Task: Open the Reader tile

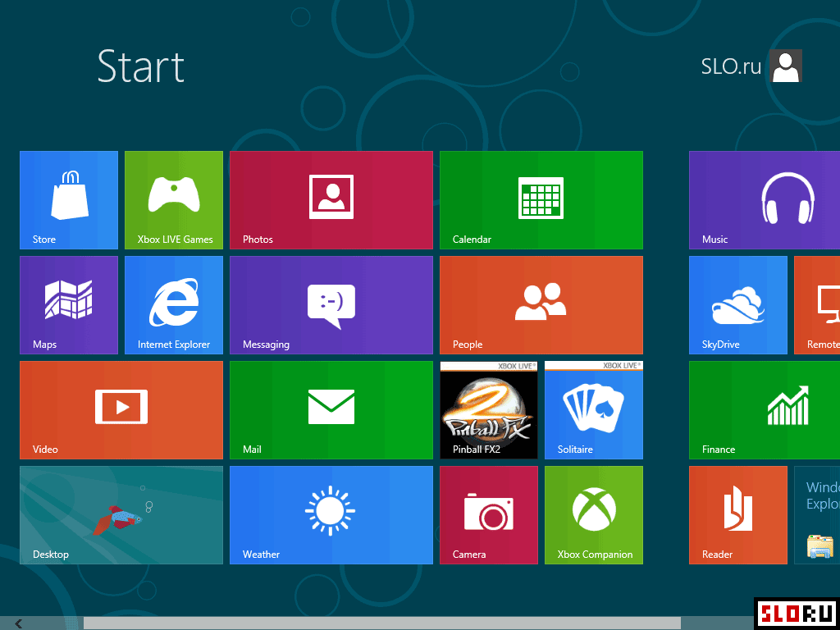Action: pyautogui.click(x=738, y=515)
